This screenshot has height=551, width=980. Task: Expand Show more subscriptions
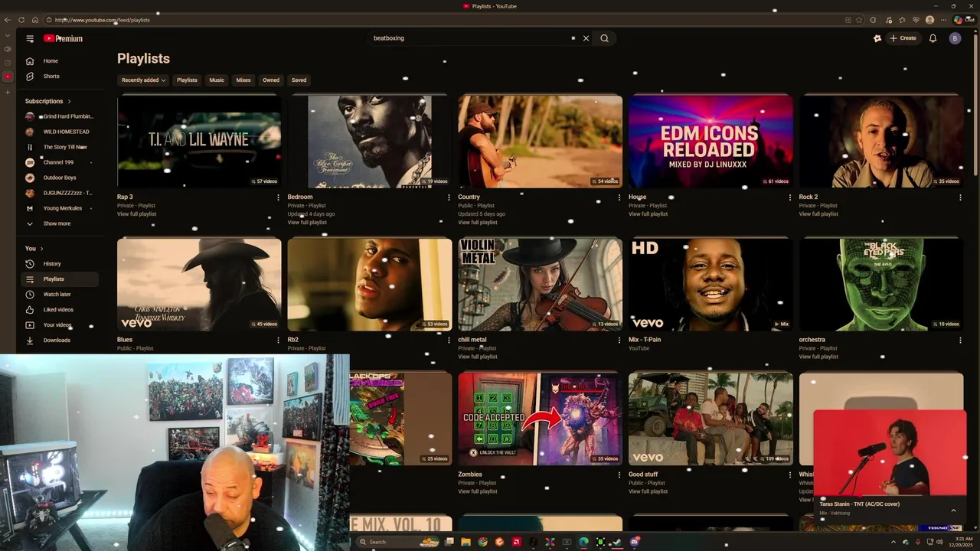(60, 223)
